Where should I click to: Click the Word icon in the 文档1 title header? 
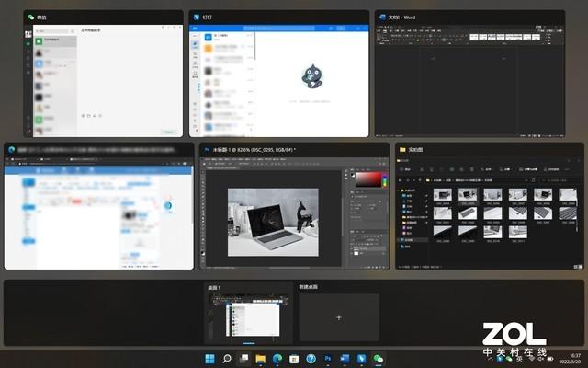click(382, 17)
